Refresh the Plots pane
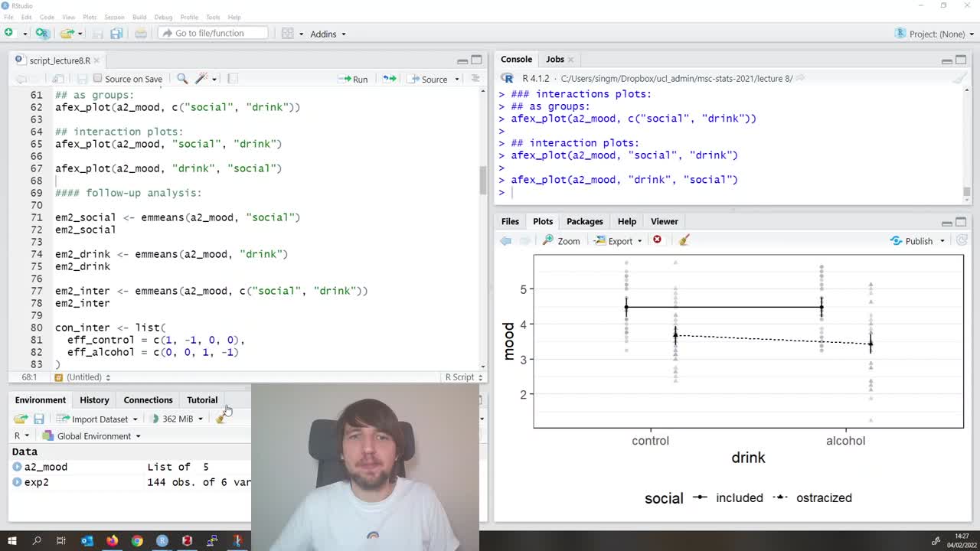 tap(962, 240)
